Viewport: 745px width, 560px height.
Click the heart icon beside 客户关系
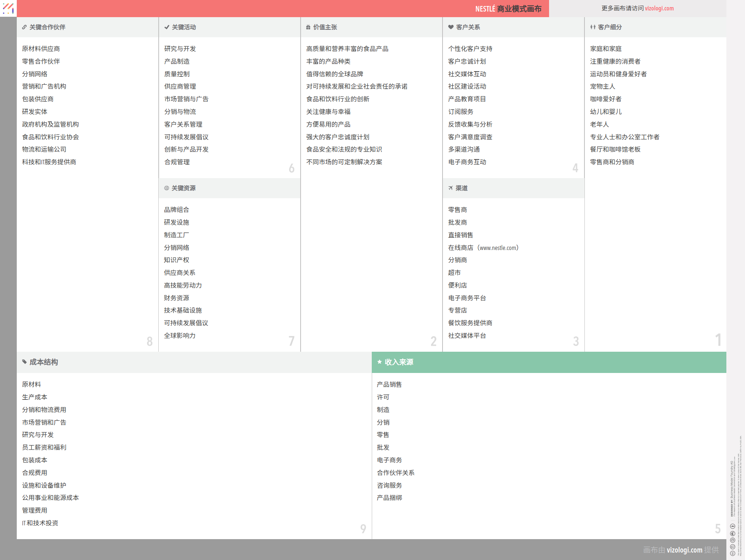coord(451,27)
